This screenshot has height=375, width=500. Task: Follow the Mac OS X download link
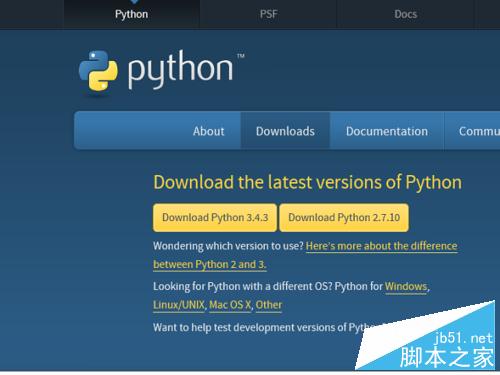point(230,305)
